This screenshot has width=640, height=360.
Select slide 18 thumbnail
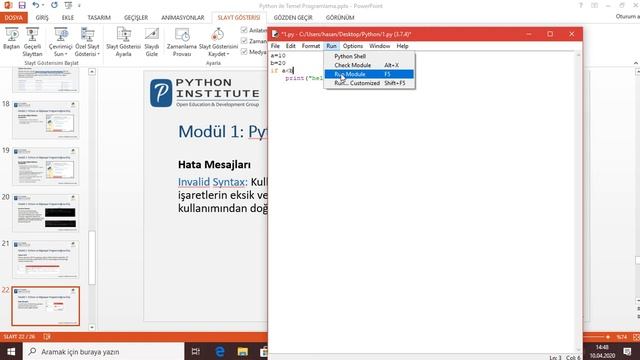45,120
